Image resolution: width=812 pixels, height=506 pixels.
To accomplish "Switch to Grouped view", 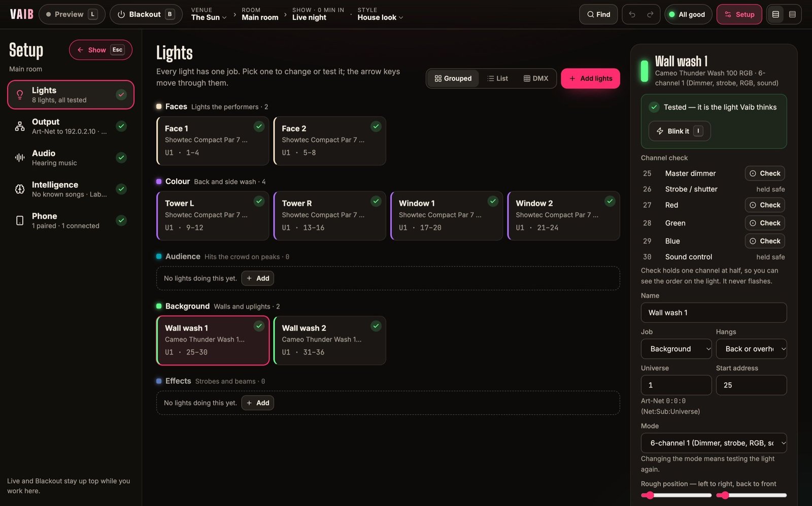I will click(x=453, y=79).
